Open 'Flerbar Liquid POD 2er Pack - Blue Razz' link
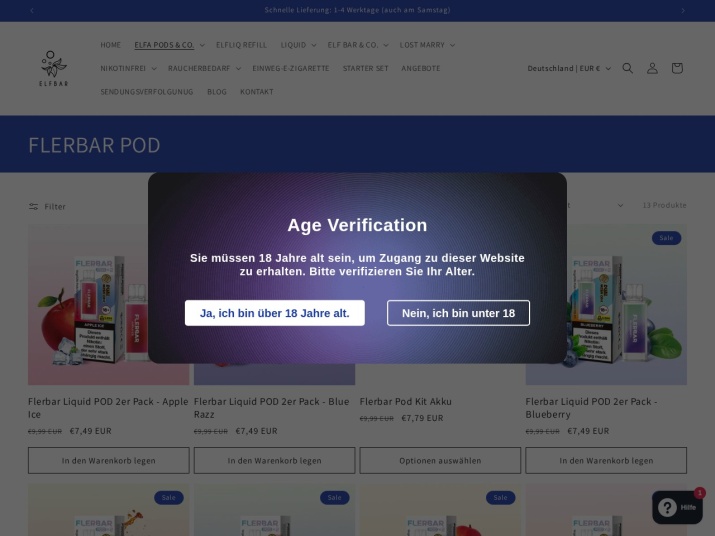This screenshot has height=536, width=715. pos(272,408)
